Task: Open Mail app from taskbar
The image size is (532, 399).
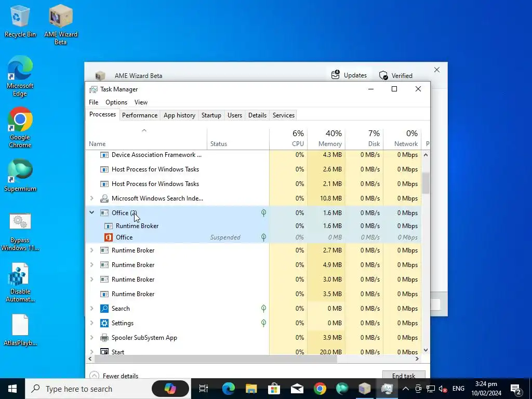Action: [297, 389]
